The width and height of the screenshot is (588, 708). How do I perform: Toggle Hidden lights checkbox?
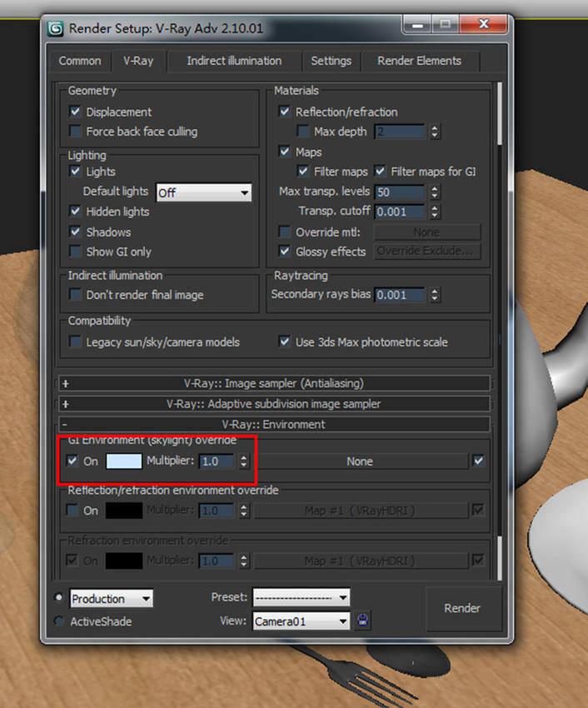[x=75, y=211]
